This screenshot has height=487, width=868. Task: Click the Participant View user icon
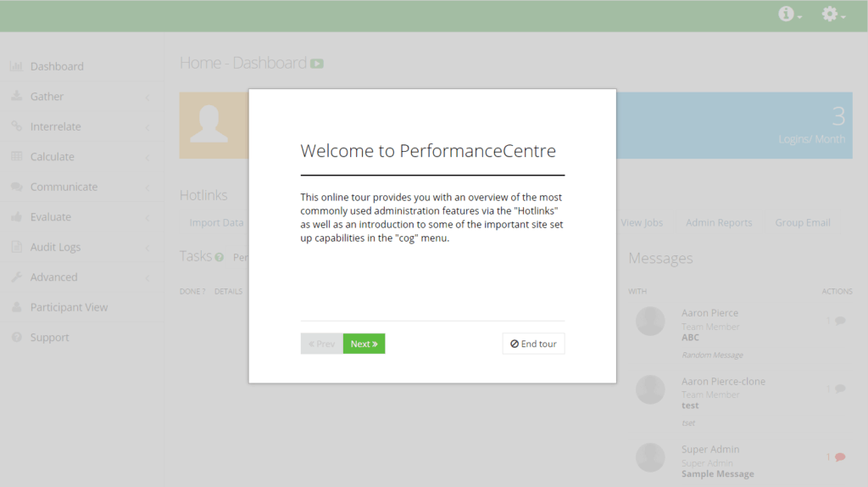pos(17,307)
